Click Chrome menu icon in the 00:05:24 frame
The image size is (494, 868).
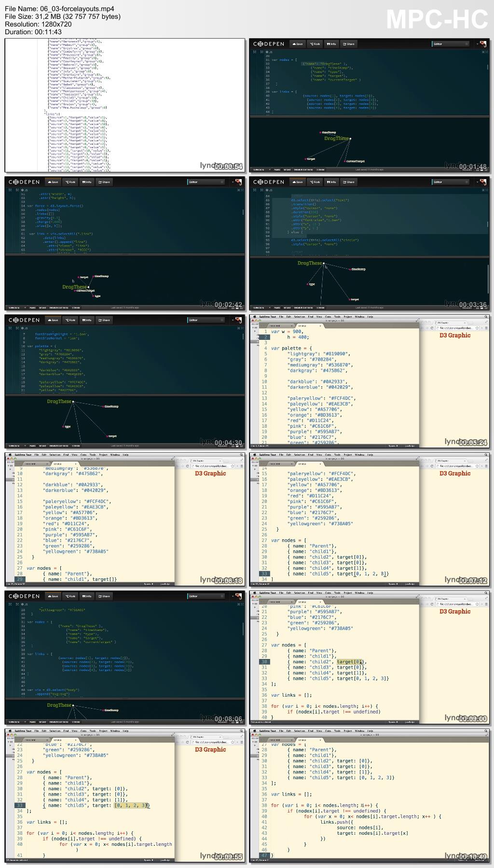pos(487,328)
